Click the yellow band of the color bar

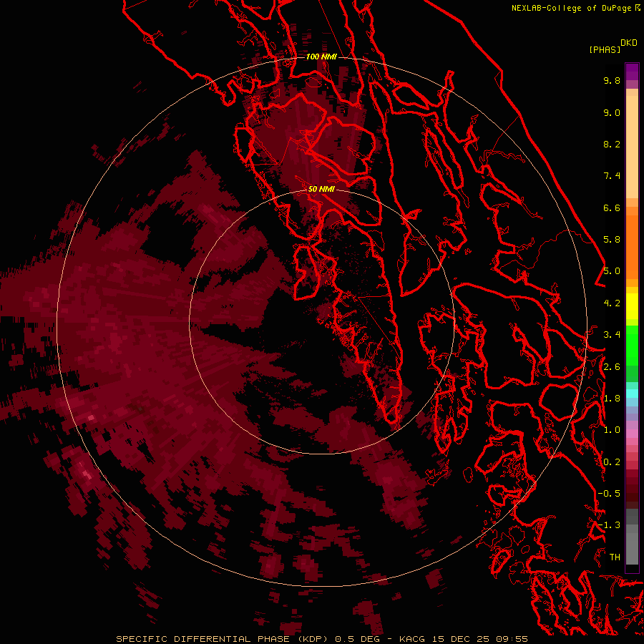632,306
